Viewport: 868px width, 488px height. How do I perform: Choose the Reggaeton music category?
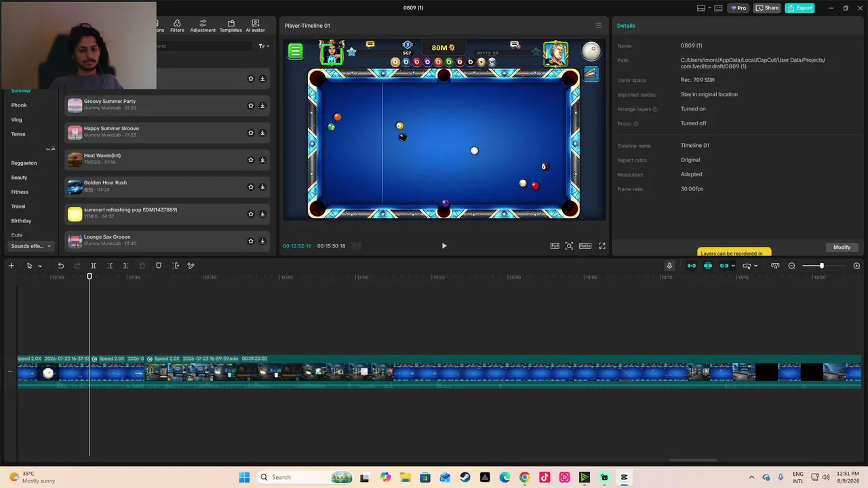click(x=24, y=163)
